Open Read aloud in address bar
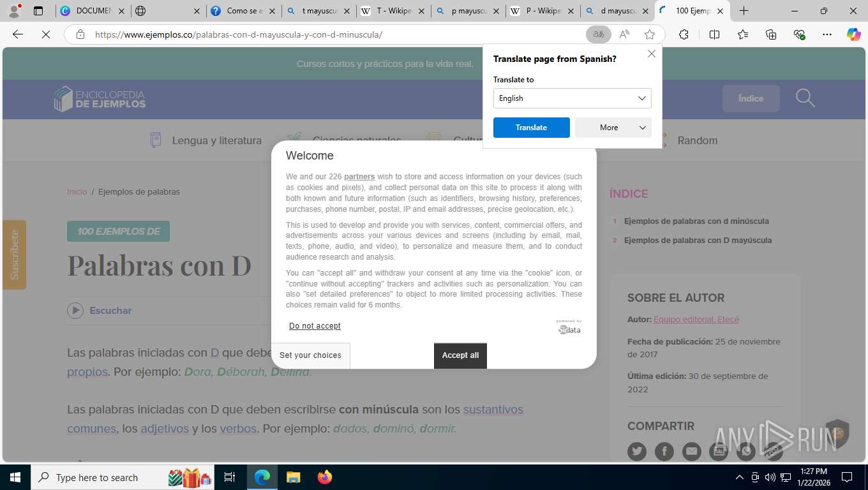Viewport: 868px width, 490px height. [624, 34]
